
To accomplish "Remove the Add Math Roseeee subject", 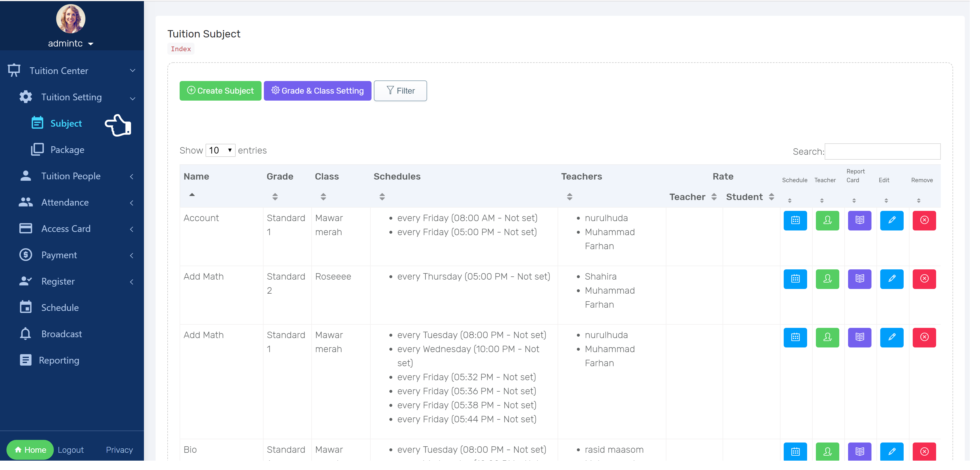I will click(924, 279).
